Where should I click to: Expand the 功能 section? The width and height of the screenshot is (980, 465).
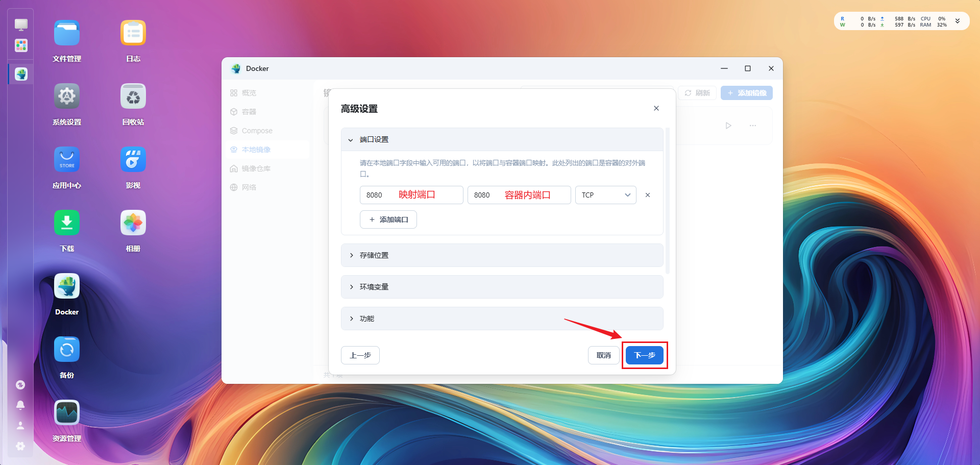point(502,319)
